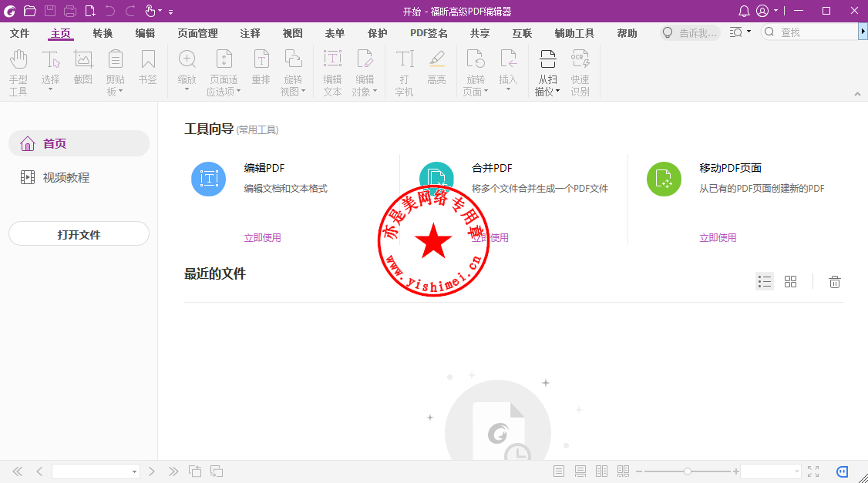Click the Save icon in title bar
Screen dimensions: 868x483
[50, 11]
